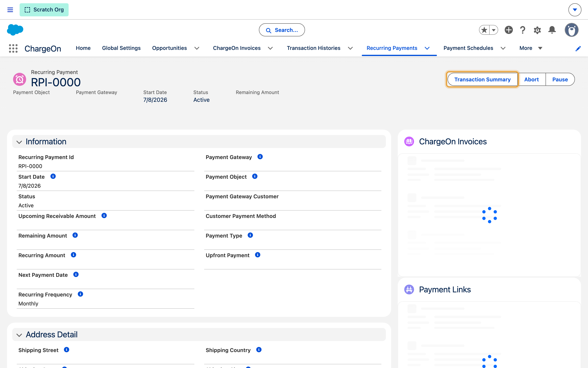Click the Salesforce cloud logo
The height and width of the screenshot is (368, 588).
click(x=15, y=30)
